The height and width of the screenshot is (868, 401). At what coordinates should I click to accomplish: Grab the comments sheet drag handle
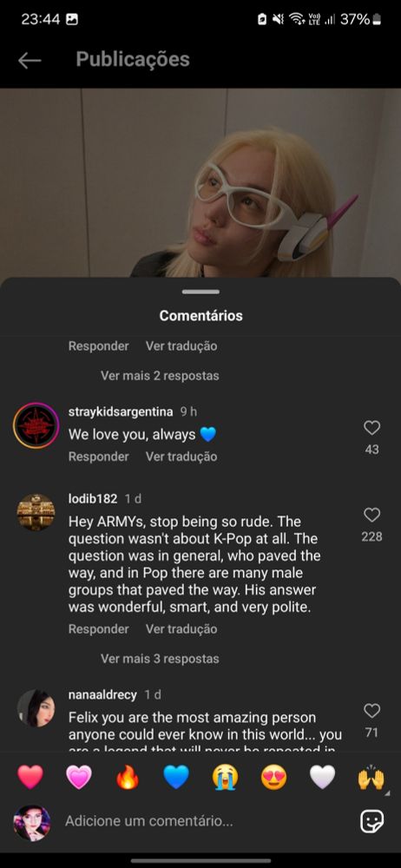click(200, 292)
